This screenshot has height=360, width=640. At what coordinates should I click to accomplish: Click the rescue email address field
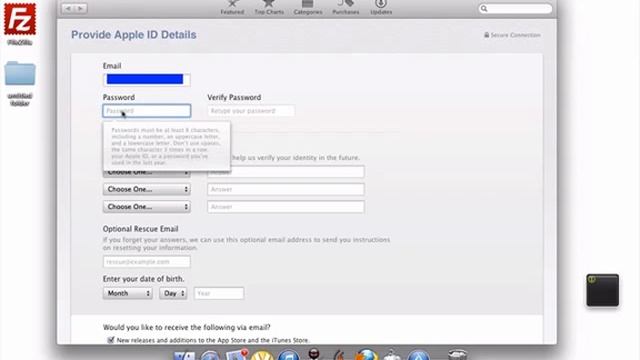point(147,262)
